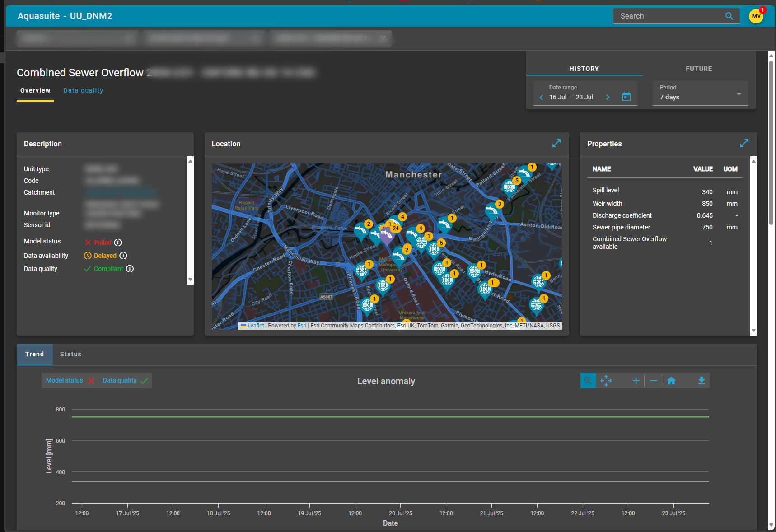The image size is (776, 532).
Task: Select the chart magnifier zoom tool
Action: [588, 381]
